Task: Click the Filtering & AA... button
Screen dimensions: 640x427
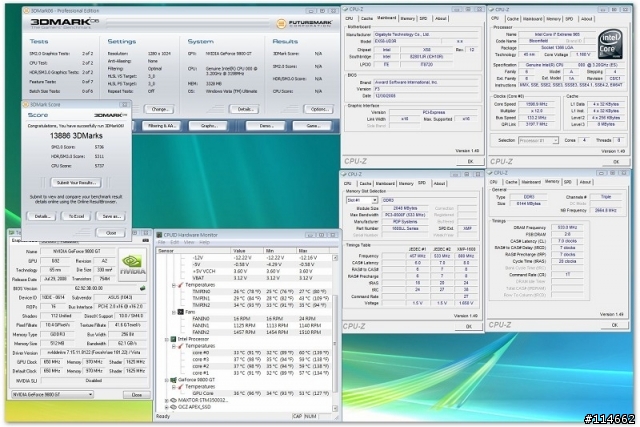Action: click(x=162, y=126)
